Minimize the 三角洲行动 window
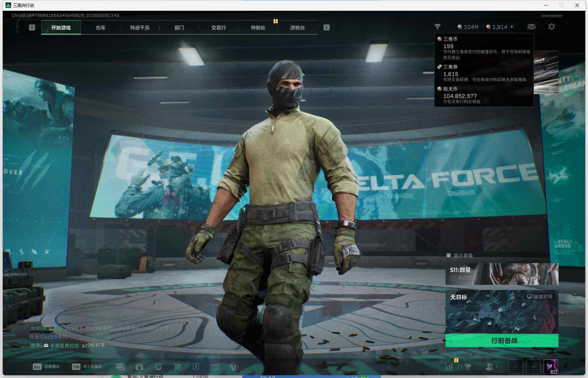 point(546,5)
